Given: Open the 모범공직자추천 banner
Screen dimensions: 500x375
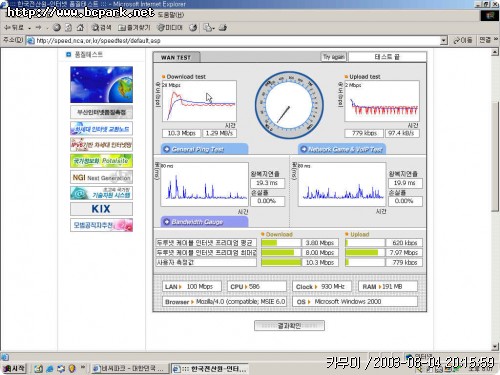Looking at the screenshot, I should click(x=101, y=225).
